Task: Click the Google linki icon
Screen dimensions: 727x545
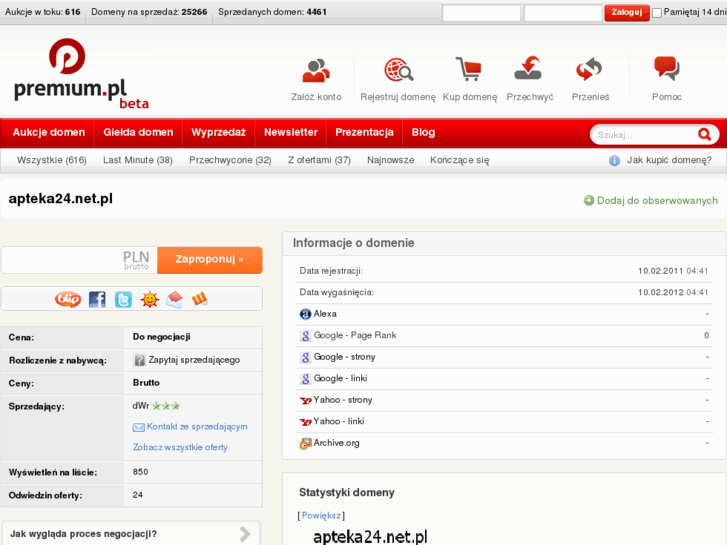Action: point(305,379)
